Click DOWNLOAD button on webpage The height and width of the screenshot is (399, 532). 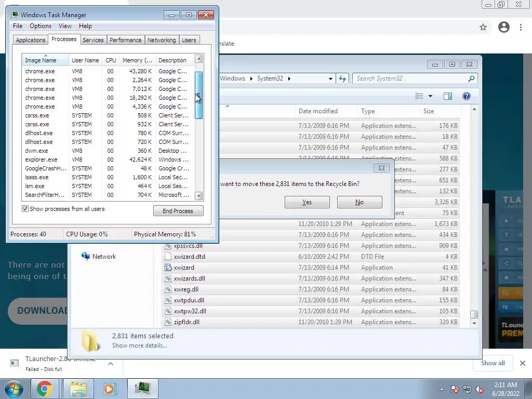click(38, 311)
